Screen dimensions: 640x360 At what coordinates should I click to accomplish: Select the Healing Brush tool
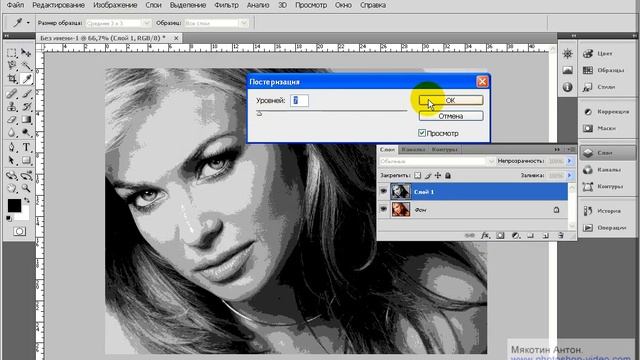pos(12,94)
